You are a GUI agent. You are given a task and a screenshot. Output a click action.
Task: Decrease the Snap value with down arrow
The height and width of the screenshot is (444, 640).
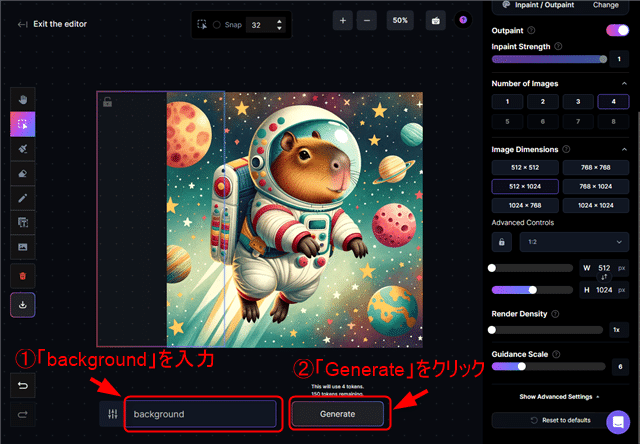tap(279, 28)
